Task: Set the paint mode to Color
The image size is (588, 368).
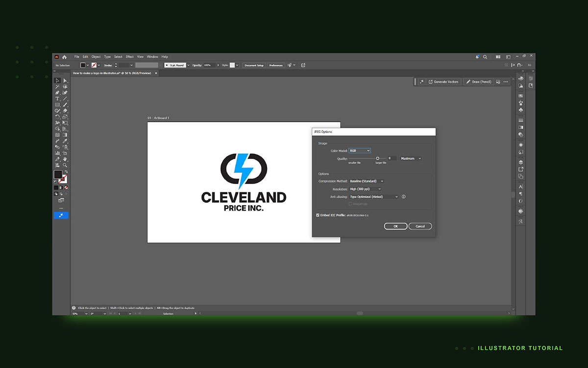Action: [x=56, y=188]
